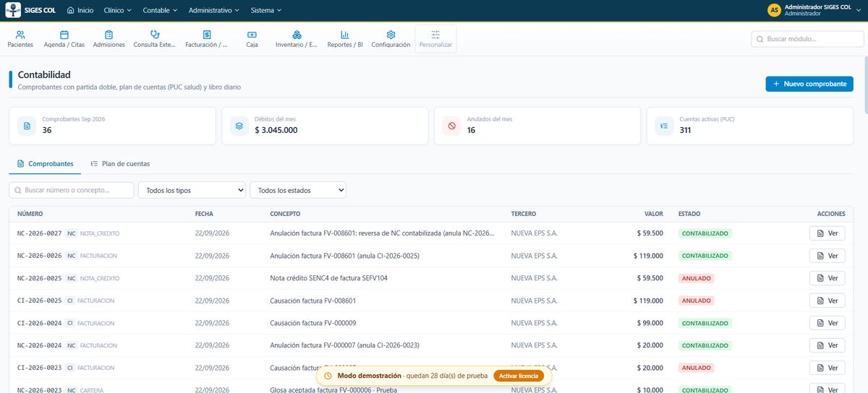Viewport: 868px width, 393px height.
Task: Click the clock icon in demo banner
Action: pyautogui.click(x=328, y=376)
